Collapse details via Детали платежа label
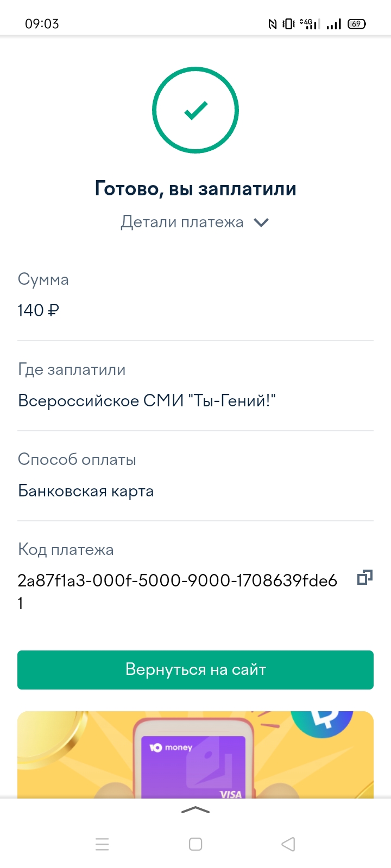 (182, 222)
